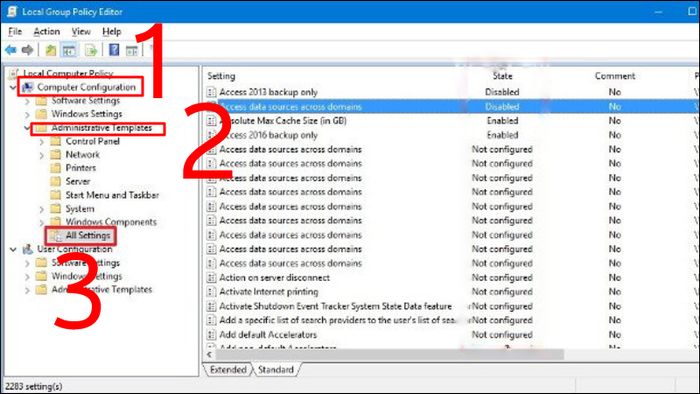The height and width of the screenshot is (394, 700).
Task: Select Absolute Max Cache Size (in GB) setting
Action: [283, 120]
